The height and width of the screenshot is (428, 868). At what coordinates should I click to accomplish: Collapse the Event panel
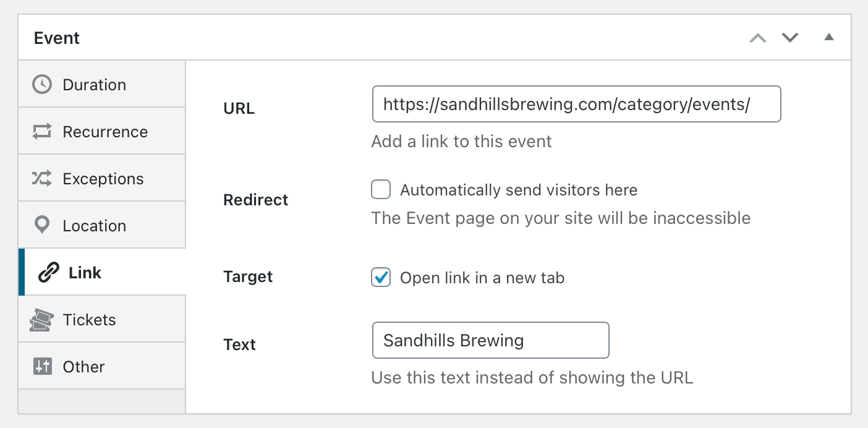828,38
